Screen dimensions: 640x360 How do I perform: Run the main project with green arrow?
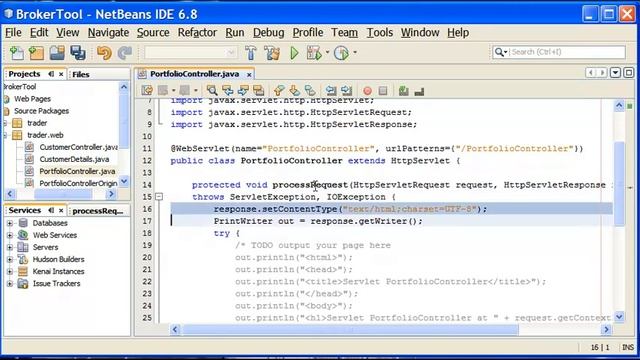(294, 53)
